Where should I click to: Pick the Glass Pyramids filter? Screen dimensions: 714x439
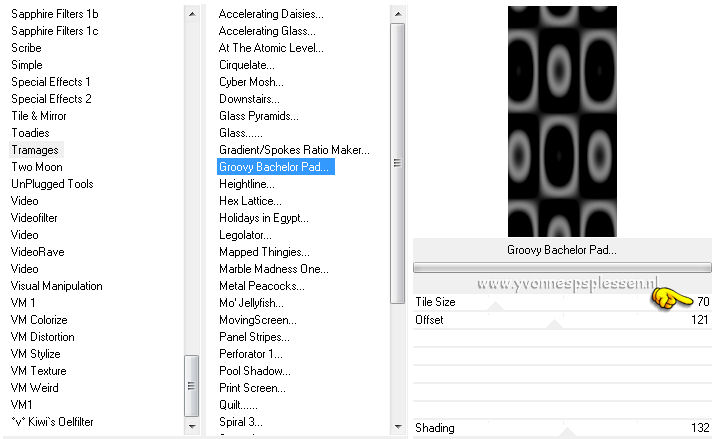(259, 116)
